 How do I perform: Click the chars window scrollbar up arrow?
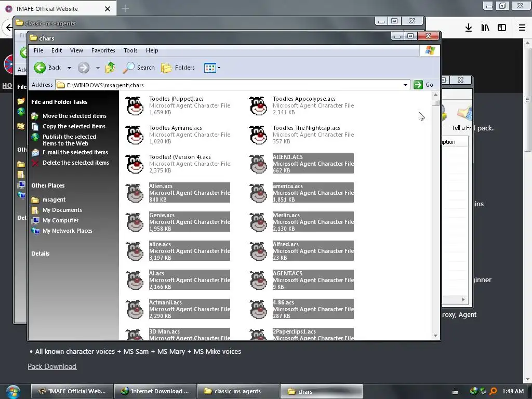pos(436,95)
